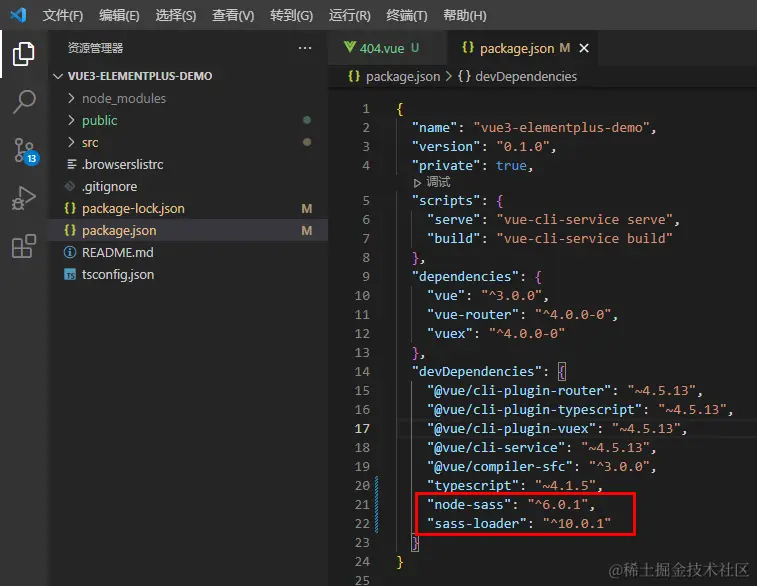Open the 查看(V) menu
This screenshot has width=757, height=586.
point(233,15)
